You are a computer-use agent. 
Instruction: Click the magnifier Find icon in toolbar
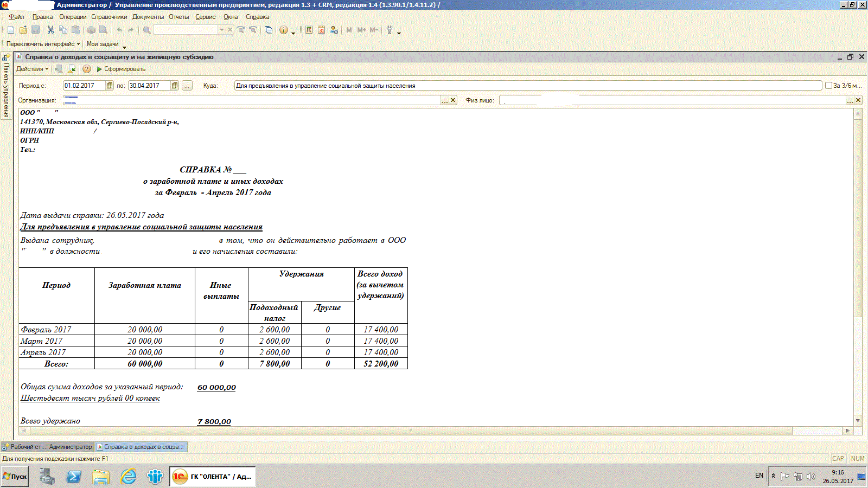[146, 30]
